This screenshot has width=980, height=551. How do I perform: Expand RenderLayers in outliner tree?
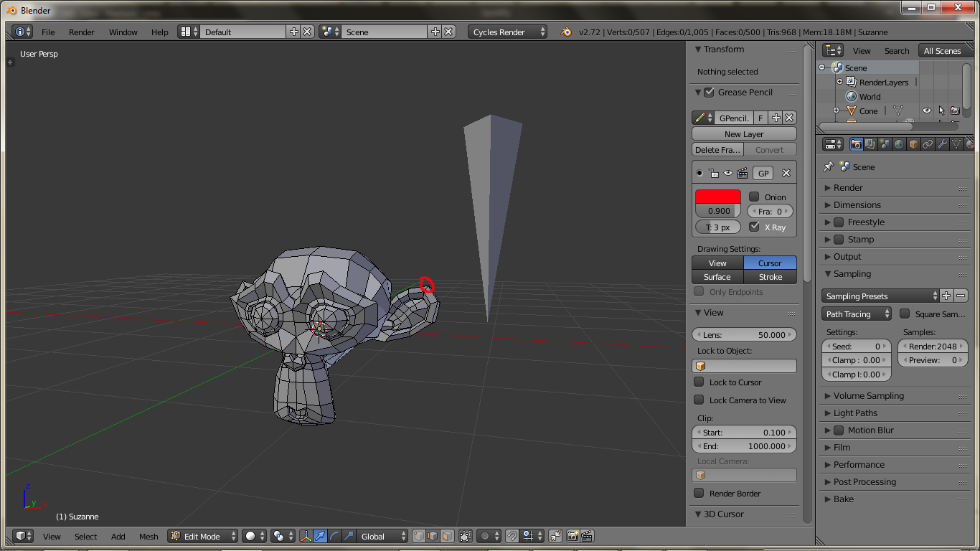839,82
